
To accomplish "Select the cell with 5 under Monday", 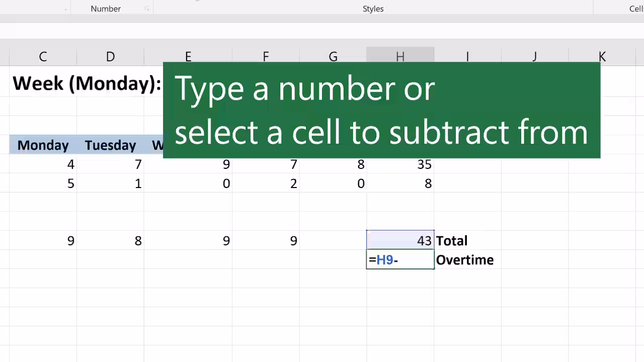I will [43, 184].
